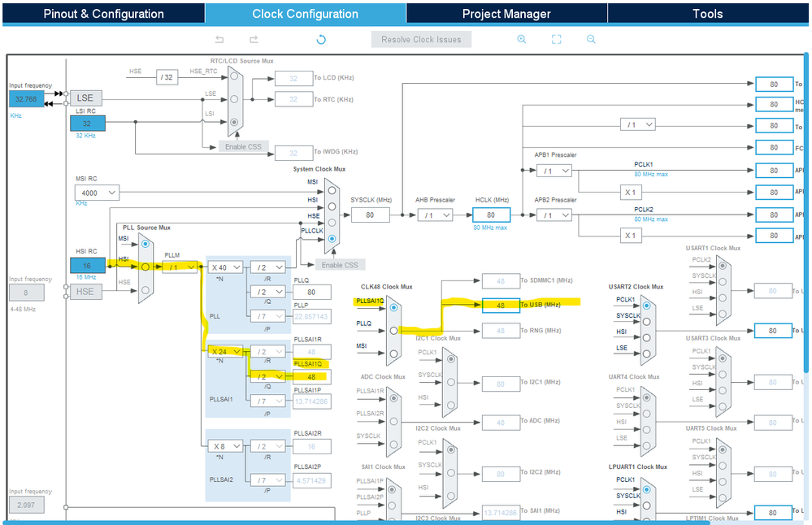Image resolution: width=812 pixels, height=525 pixels.
Task: Click the HCLK (MHz) value field
Action: pyautogui.click(x=492, y=215)
